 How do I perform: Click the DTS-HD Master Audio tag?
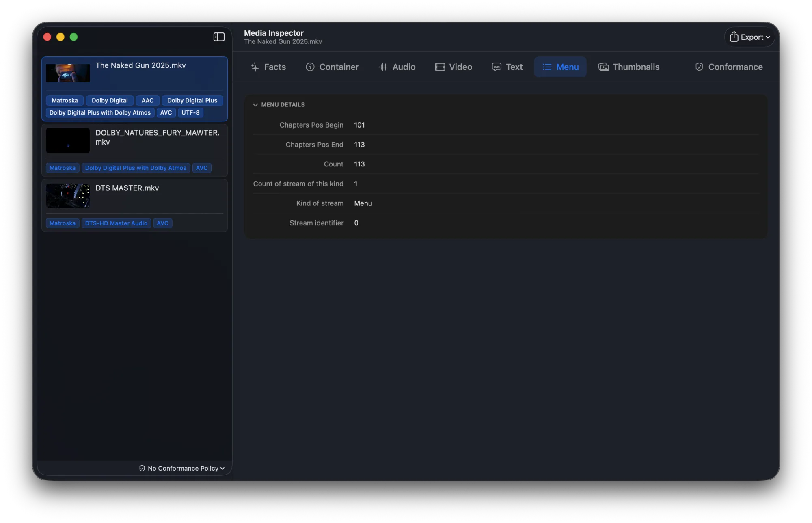[x=116, y=223]
